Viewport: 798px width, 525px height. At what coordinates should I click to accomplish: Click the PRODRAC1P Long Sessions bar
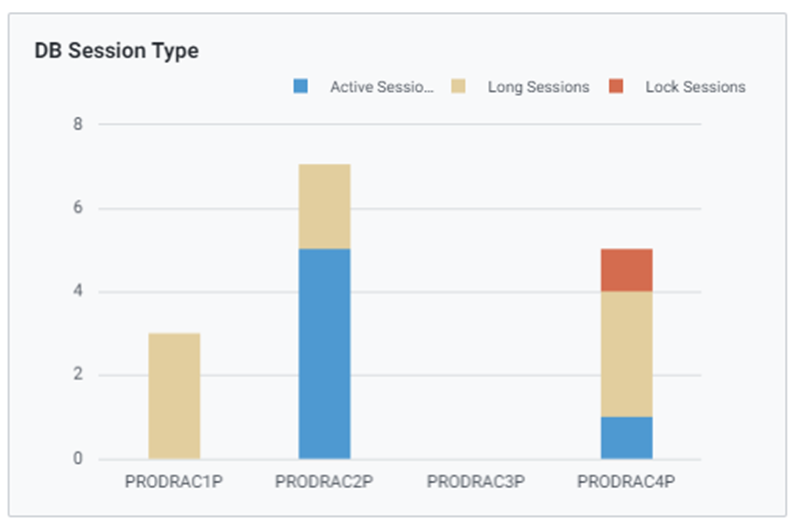[x=174, y=396]
